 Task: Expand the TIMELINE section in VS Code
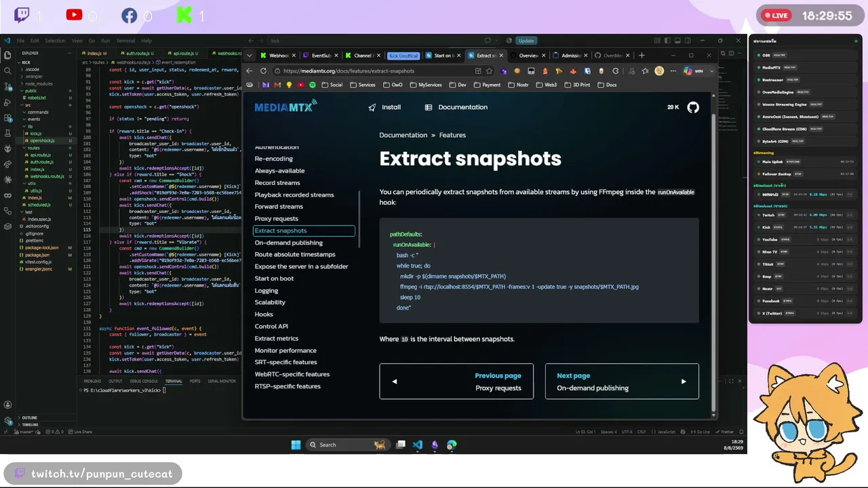point(30,425)
